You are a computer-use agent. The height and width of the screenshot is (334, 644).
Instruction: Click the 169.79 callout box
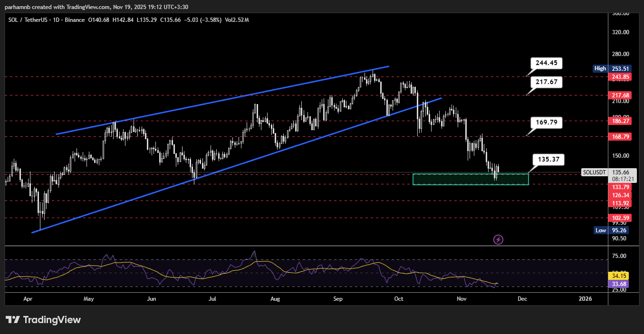tap(547, 123)
